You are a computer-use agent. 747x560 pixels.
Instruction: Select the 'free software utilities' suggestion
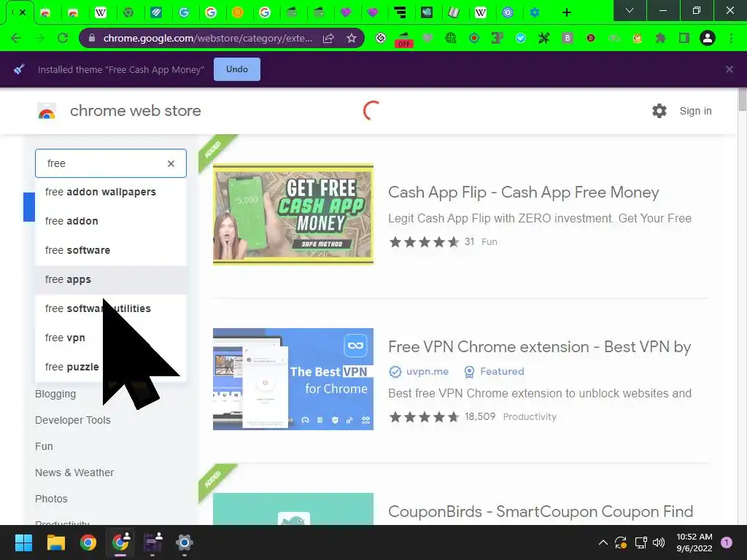111,308
